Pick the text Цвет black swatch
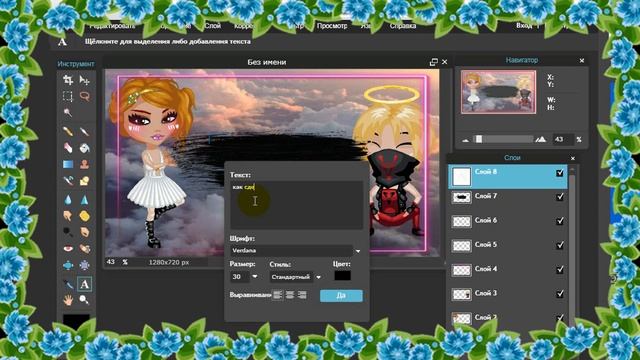The image size is (640, 360). click(342, 276)
